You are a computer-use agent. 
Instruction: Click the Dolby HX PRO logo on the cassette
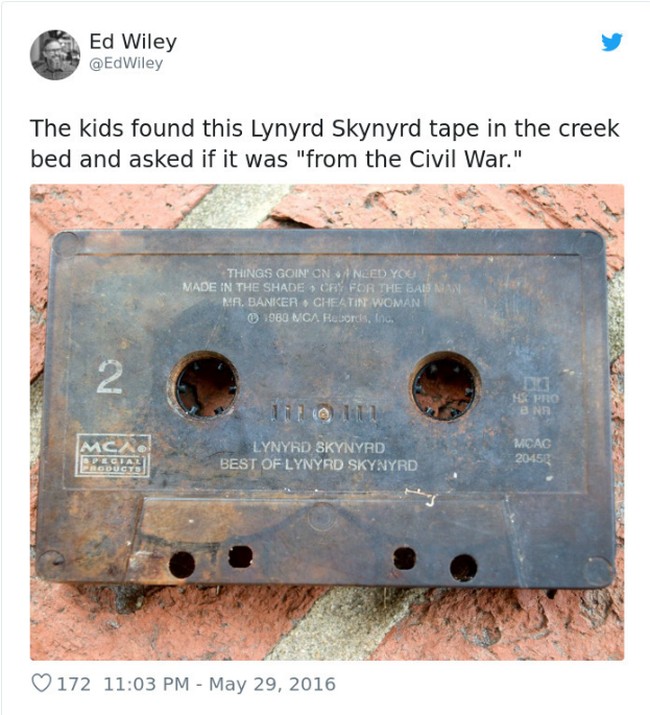pyautogui.click(x=536, y=395)
